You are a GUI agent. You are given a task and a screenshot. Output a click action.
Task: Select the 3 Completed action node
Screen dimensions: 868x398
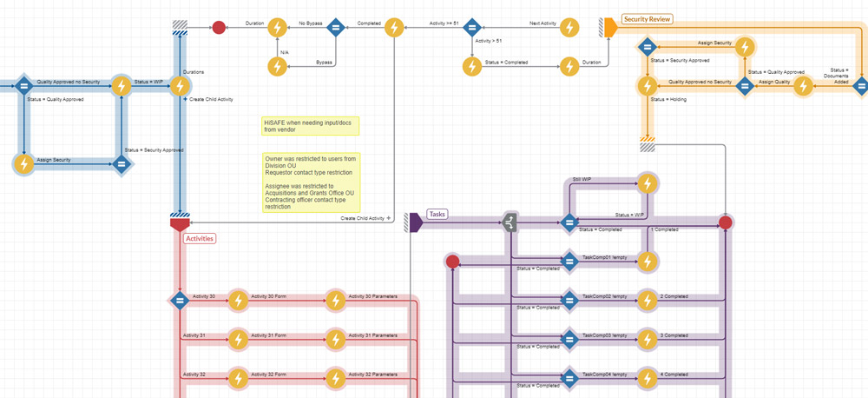647,339
